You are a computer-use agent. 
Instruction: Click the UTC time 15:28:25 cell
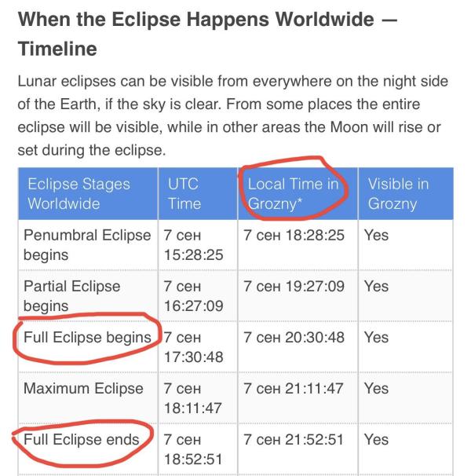193,245
